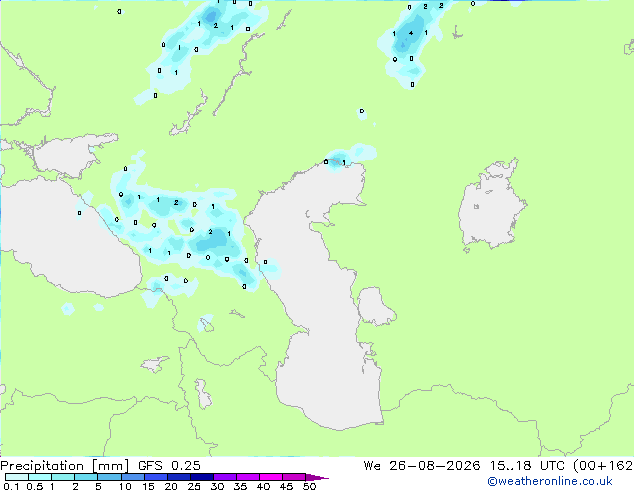Pick the 25–30 mm navy legend swatch
The height and width of the screenshot is (490, 634).
(202, 477)
